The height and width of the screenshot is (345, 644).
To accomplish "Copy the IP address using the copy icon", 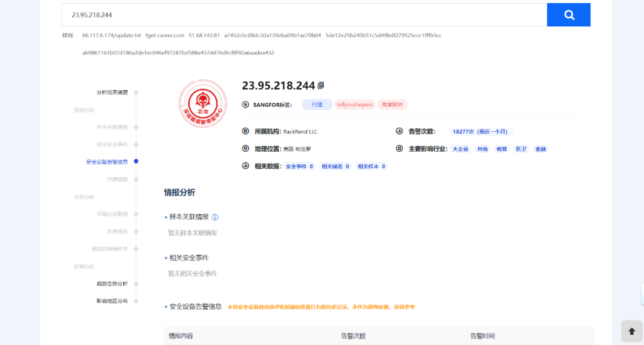I will (321, 86).
